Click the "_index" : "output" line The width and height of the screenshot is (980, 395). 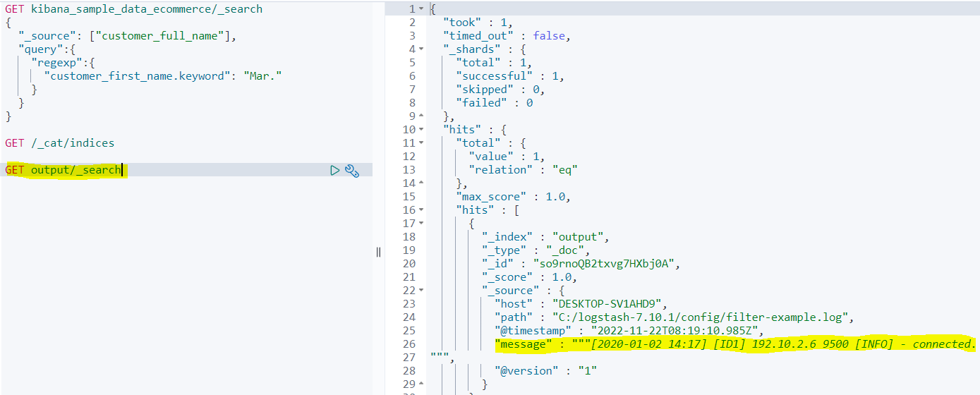(x=545, y=237)
